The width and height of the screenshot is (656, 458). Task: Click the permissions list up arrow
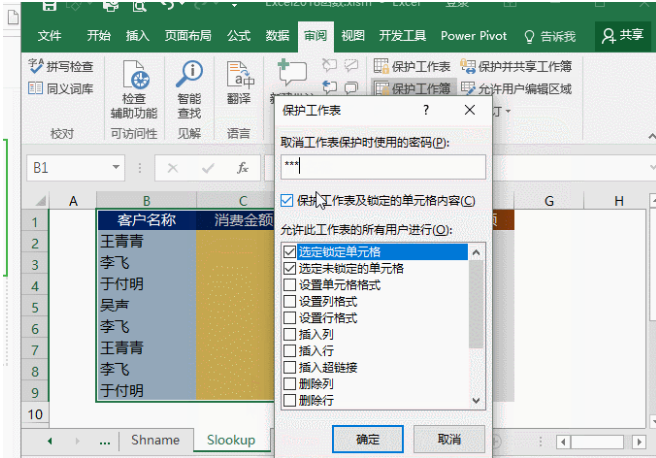[x=476, y=252]
